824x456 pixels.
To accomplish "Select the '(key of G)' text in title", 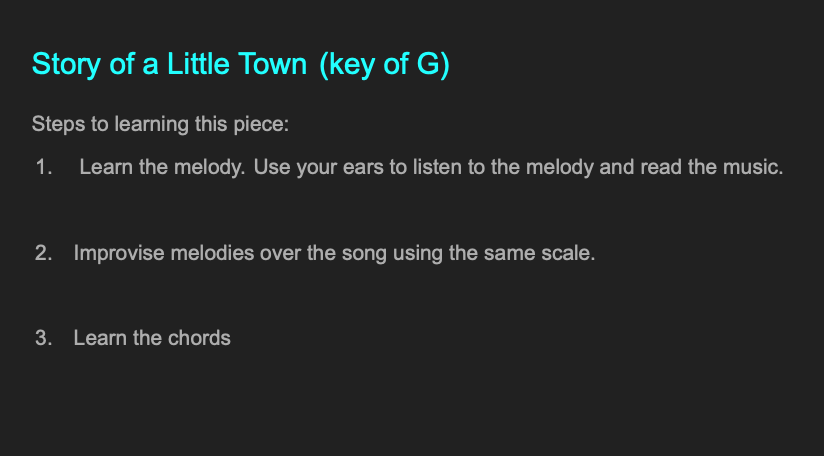I will coord(385,65).
